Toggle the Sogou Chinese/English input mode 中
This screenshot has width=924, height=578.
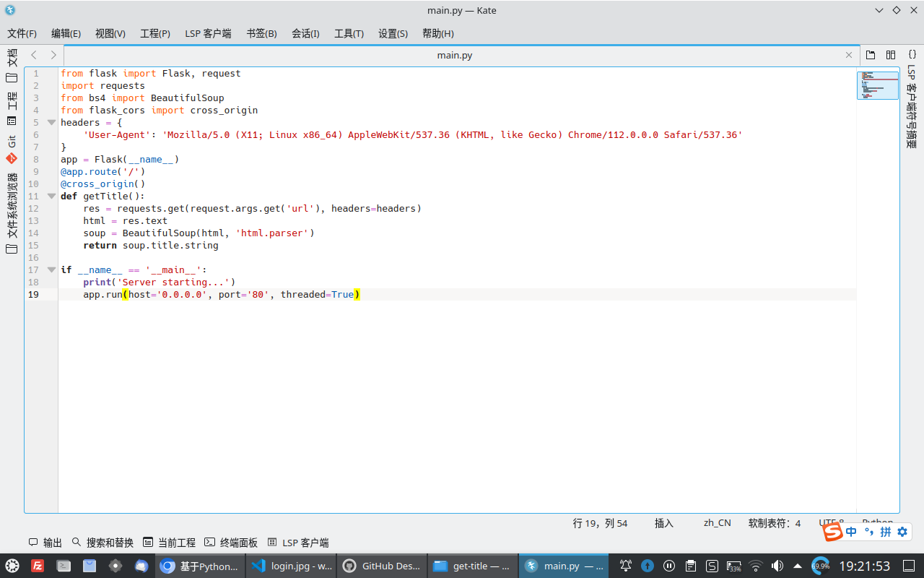coord(852,532)
